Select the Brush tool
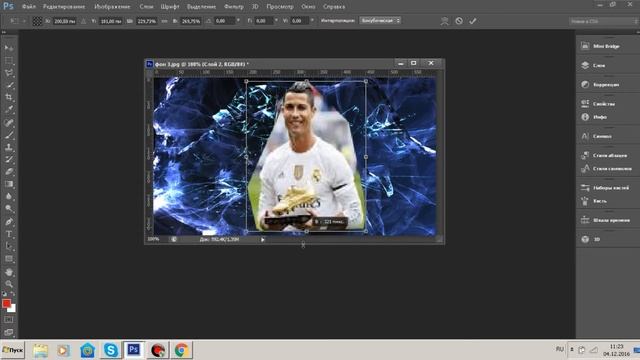 9,135
